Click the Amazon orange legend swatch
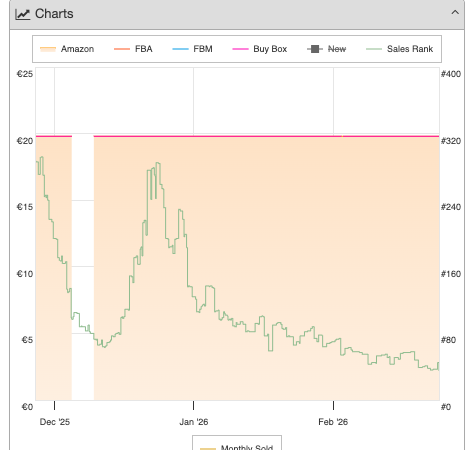The height and width of the screenshot is (450, 474). tap(48, 49)
